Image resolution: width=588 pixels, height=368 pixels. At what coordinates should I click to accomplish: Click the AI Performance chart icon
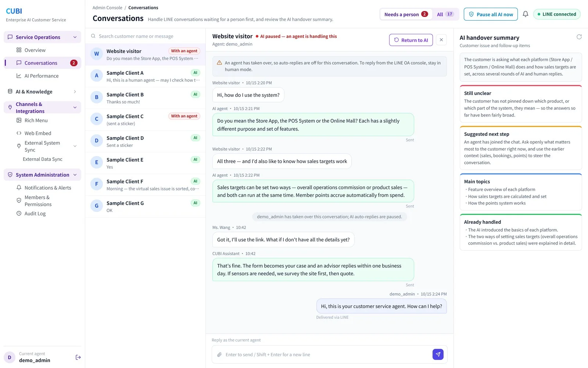pos(19,76)
